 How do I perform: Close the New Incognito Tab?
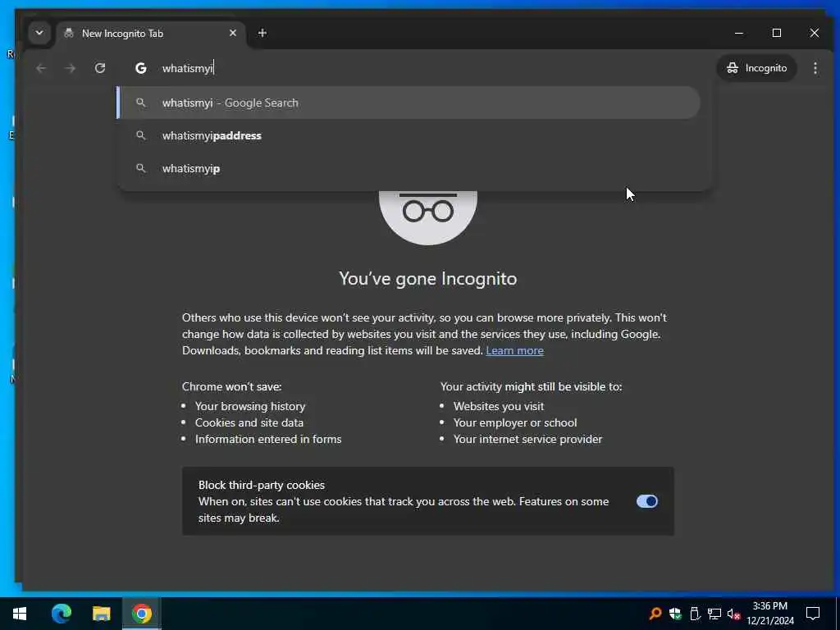[x=232, y=33]
